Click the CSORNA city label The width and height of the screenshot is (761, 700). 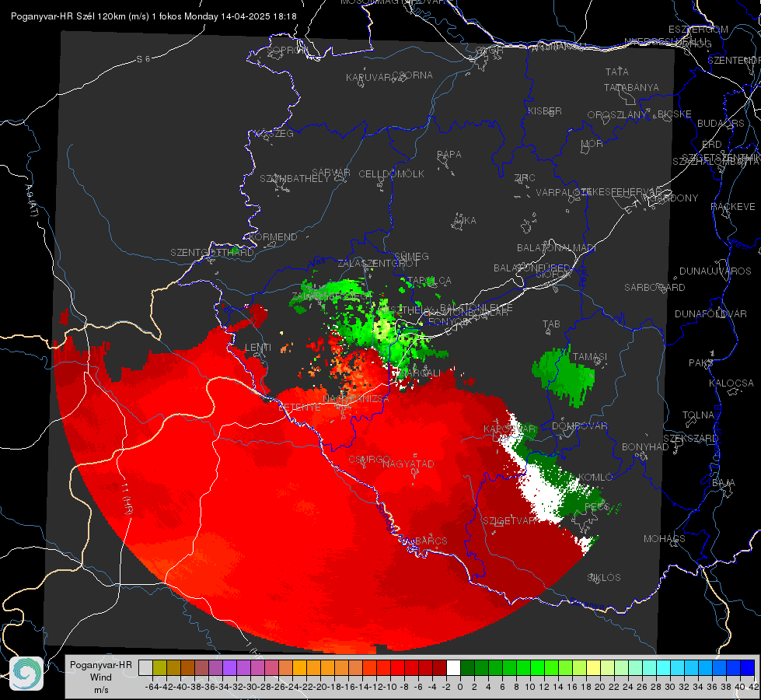point(413,75)
